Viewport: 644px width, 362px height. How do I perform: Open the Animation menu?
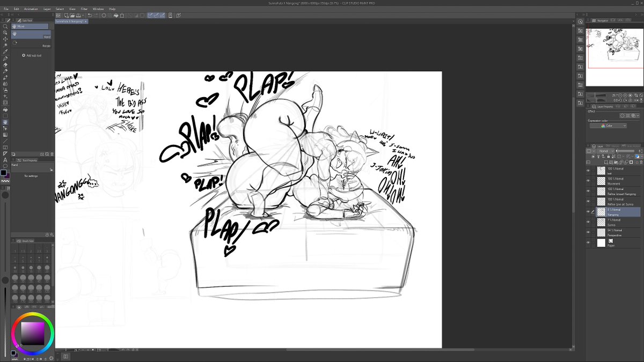click(x=31, y=9)
